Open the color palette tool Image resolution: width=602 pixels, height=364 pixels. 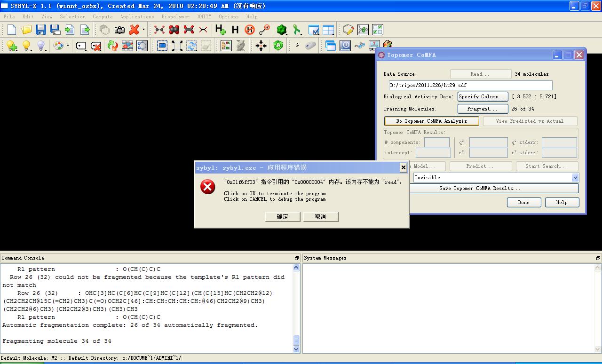pyautogui.click(x=58, y=46)
